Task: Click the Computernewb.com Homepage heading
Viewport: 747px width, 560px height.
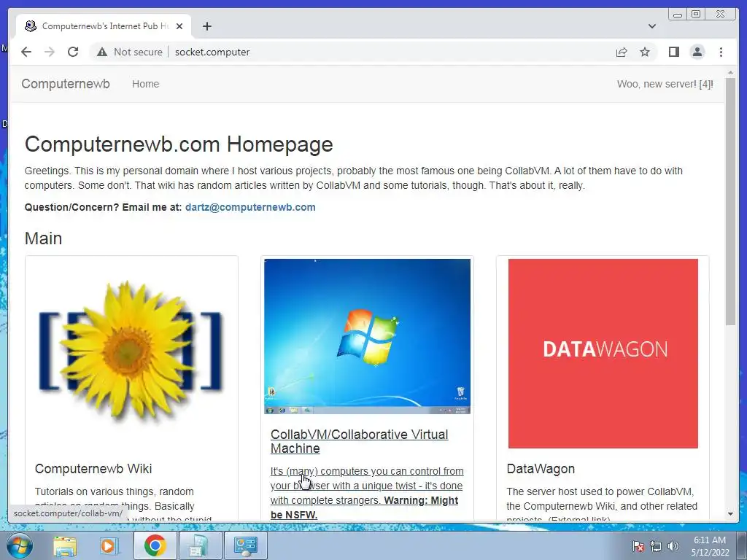Action: tap(179, 144)
